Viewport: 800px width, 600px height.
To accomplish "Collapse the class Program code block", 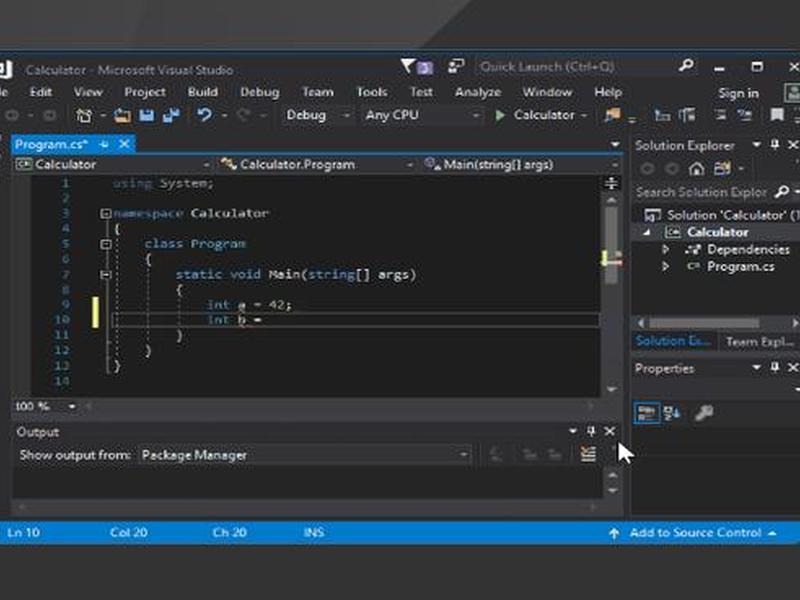I will [x=106, y=244].
